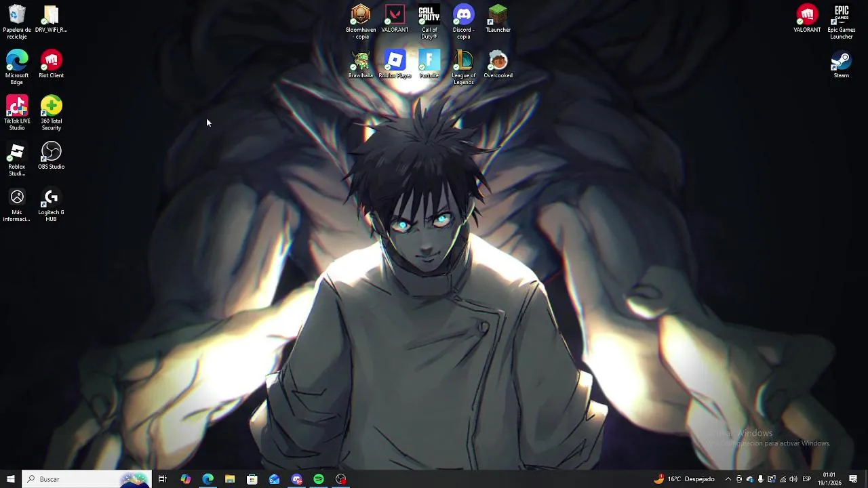Click the Meet Now camera tray icon

[x=739, y=479]
